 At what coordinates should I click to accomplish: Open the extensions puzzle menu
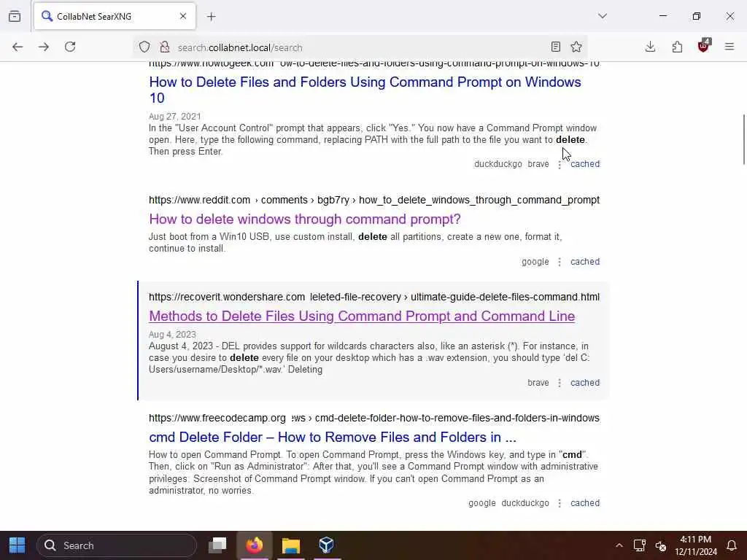tap(677, 47)
